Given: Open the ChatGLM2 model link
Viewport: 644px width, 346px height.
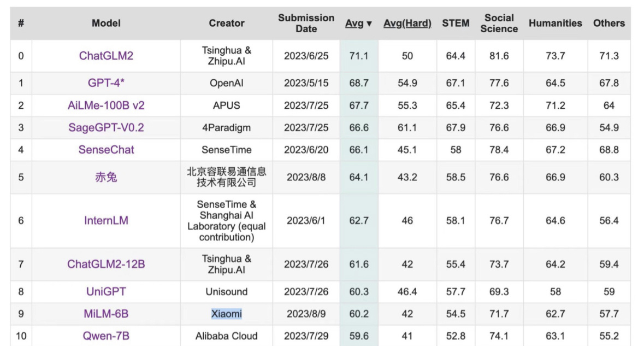Looking at the screenshot, I should (x=105, y=56).
